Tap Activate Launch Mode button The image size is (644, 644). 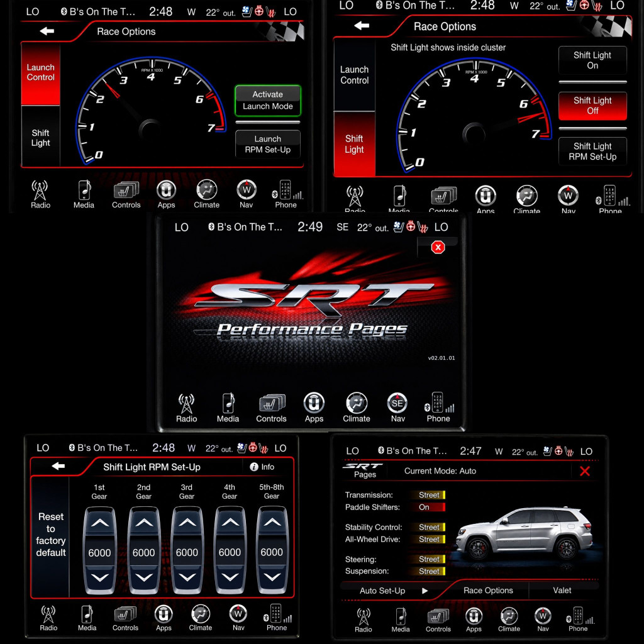(267, 100)
